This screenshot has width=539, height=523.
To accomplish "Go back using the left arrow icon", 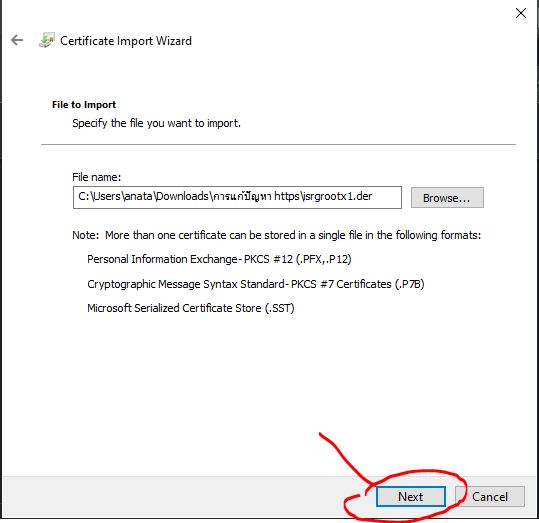I will pyautogui.click(x=17, y=40).
